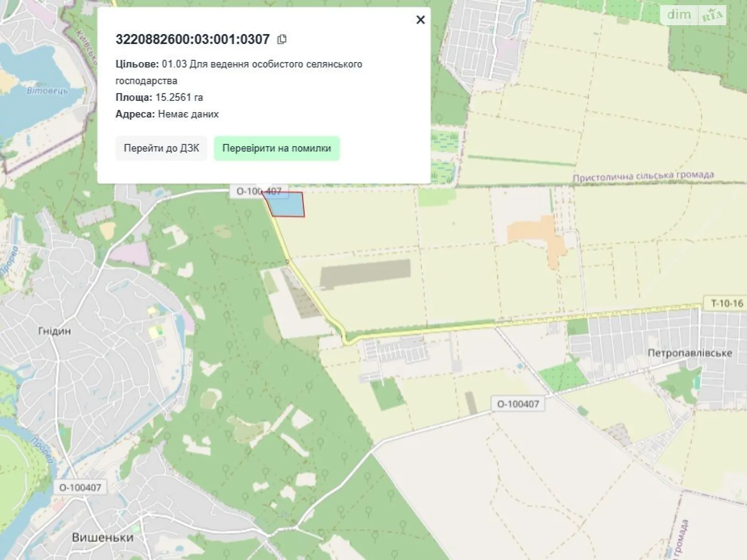Click the Перейти до ДЗК button
Image resolution: width=747 pixels, height=560 pixels.
click(x=161, y=148)
